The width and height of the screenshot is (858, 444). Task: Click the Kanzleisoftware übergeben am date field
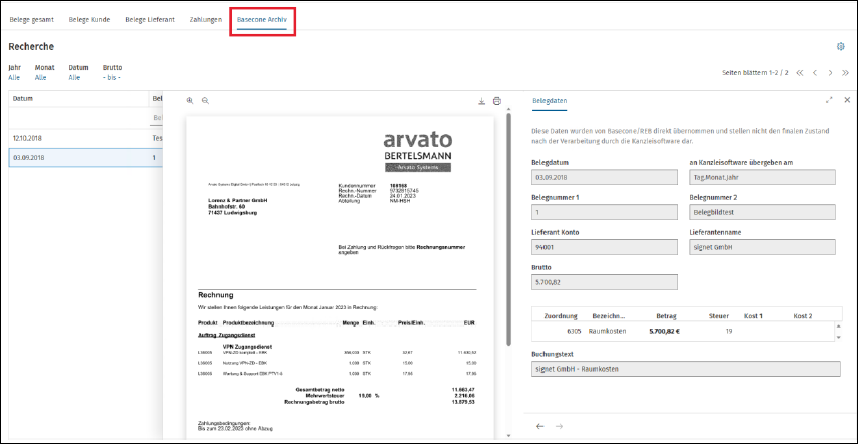762,178
